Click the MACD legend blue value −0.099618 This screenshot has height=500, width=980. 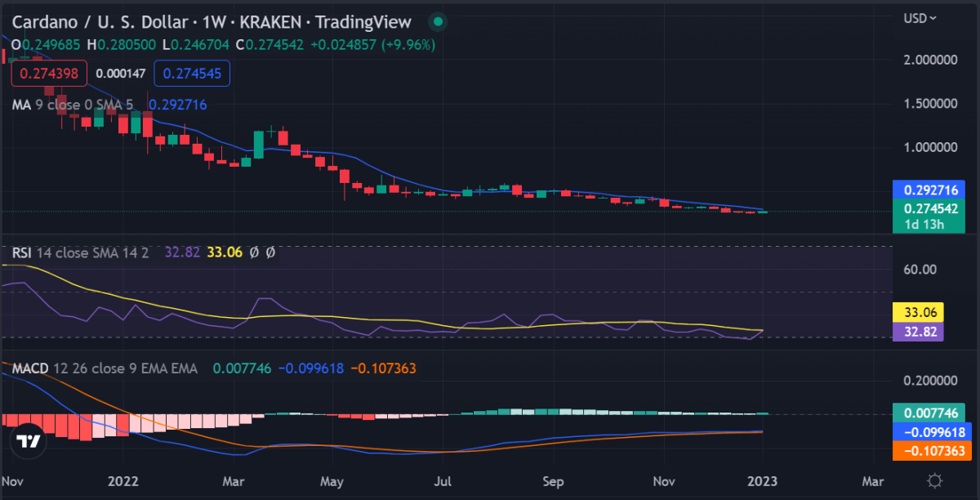click(311, 368)
